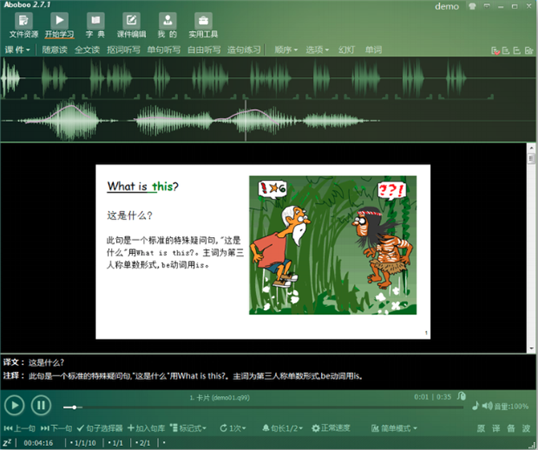Image resolution: width=538 pixels, height=450 pixels.
Task: Click the lower sentence waveform cursor line
Action: pos(246,120)
